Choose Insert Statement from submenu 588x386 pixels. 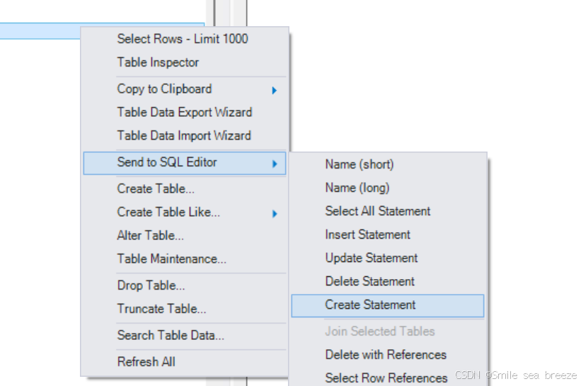[x=367, y=234]
